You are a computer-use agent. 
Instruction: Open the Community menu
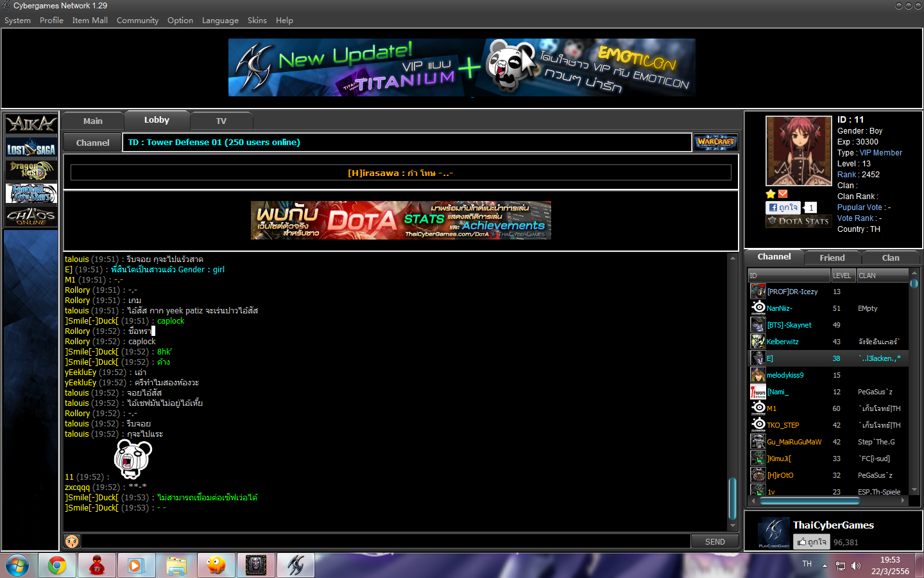137,21
